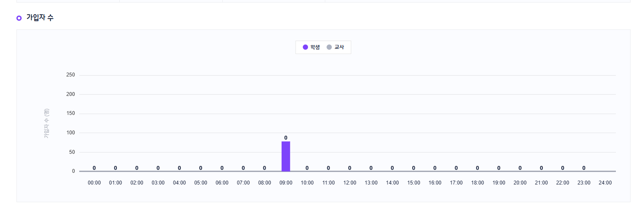Pick the 18:00 x-axis time label
The width and height of the screenshot is (644, 210).
[477, 183]
